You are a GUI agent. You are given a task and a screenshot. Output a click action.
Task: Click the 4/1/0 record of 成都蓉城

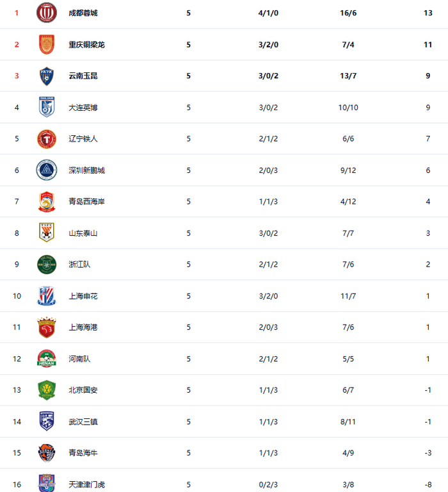pos(267,13)
